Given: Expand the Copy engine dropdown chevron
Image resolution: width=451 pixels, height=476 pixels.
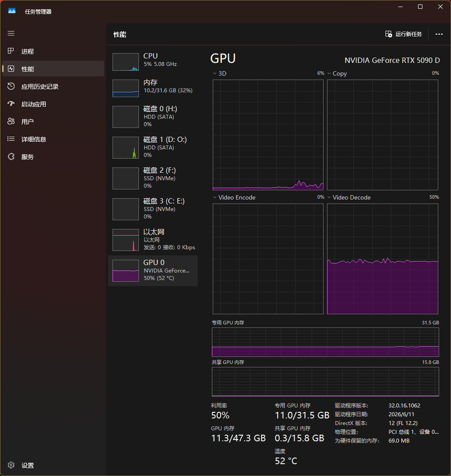Looking at the screenshot, I should (329, 73).
